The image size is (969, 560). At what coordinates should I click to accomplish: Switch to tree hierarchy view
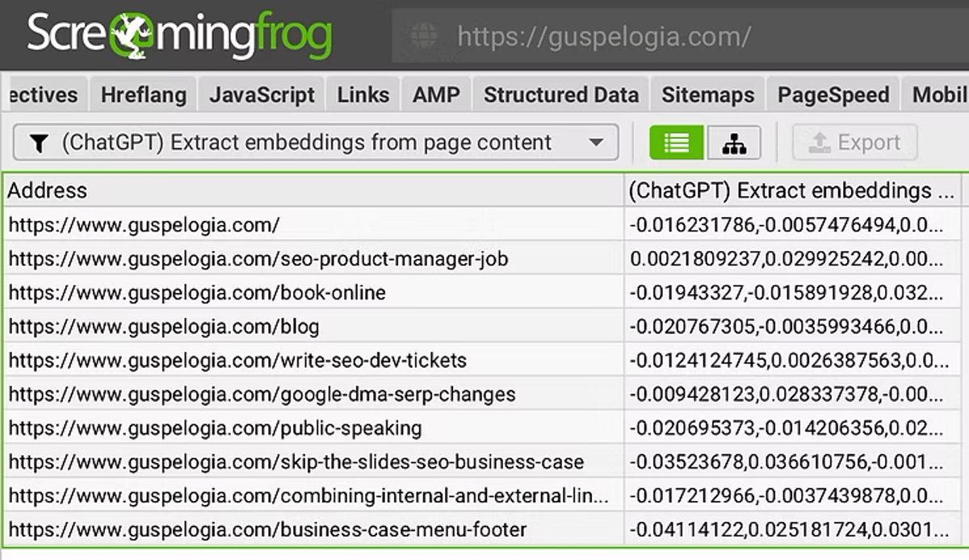click(x=734, y=143)
